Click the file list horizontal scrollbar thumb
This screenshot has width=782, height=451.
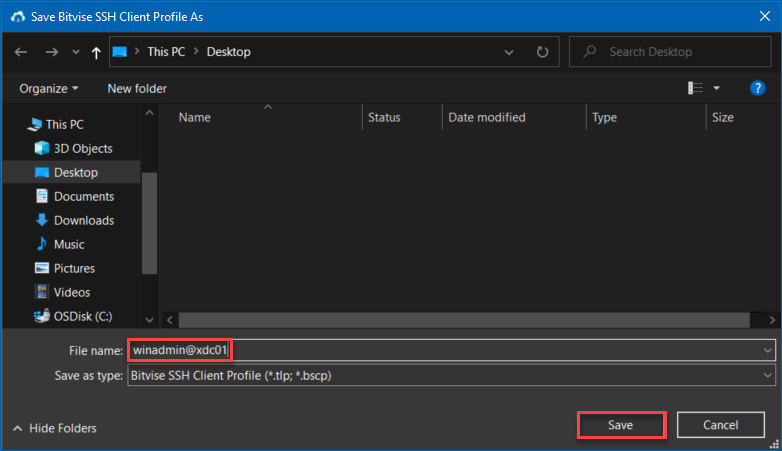pyautogui.click(x=464, y=320)
